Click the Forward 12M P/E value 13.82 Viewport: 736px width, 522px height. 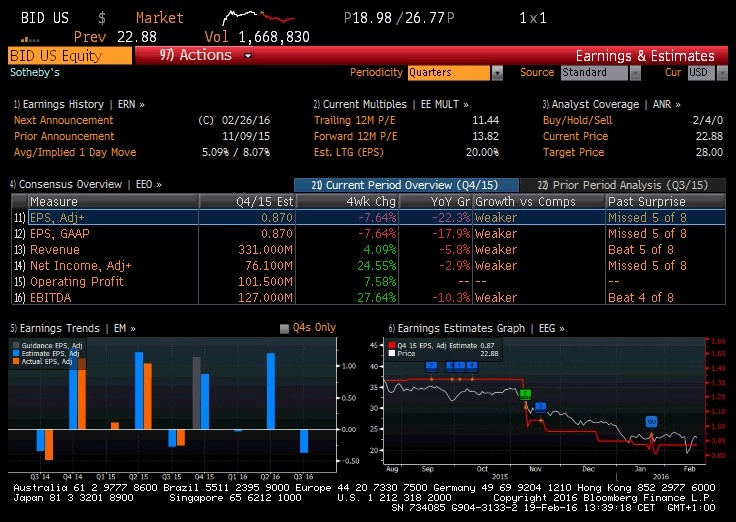point(485,136)
